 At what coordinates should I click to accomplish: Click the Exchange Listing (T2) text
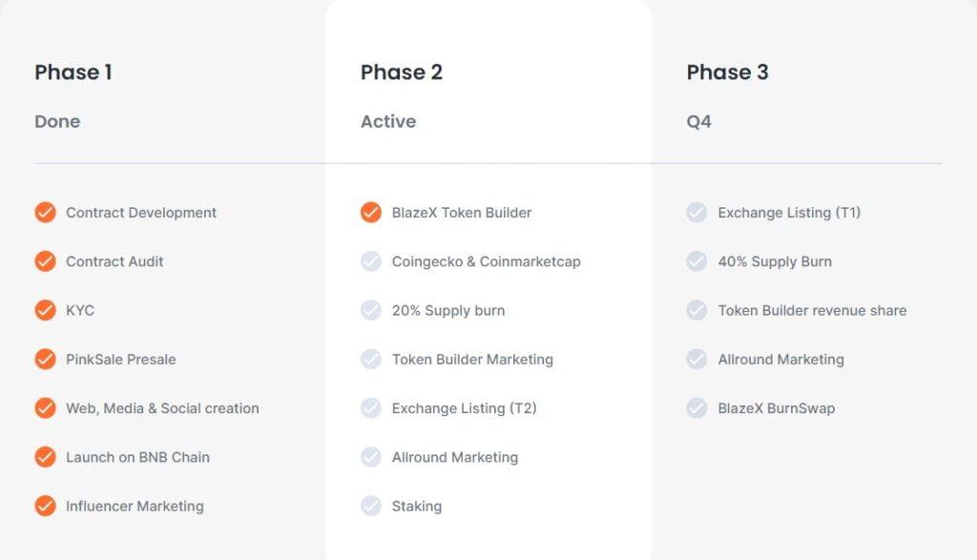(465, 408)
